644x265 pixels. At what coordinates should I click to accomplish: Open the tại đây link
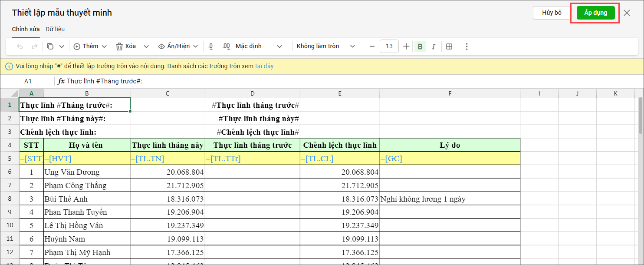coord(264,66)
